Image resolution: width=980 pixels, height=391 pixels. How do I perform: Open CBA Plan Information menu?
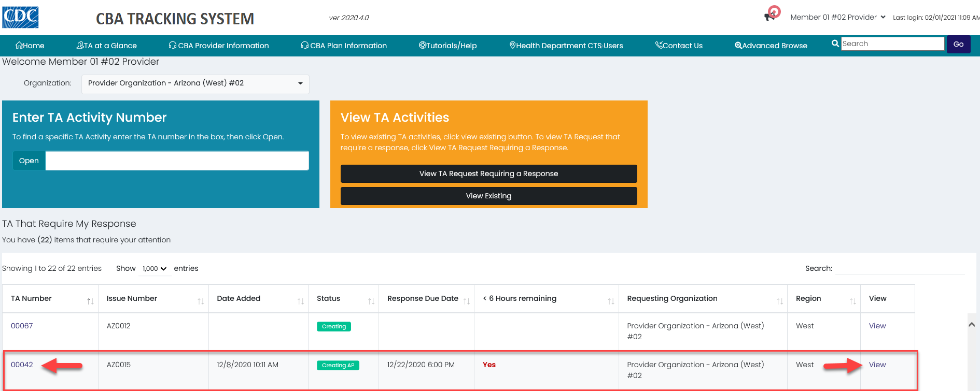coord(344,46)
